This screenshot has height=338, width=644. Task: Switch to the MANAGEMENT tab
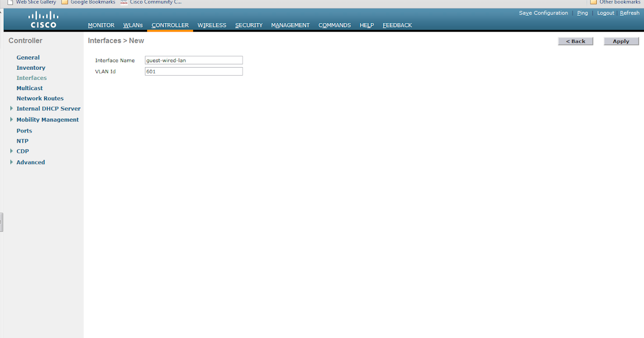coord(290,25)
